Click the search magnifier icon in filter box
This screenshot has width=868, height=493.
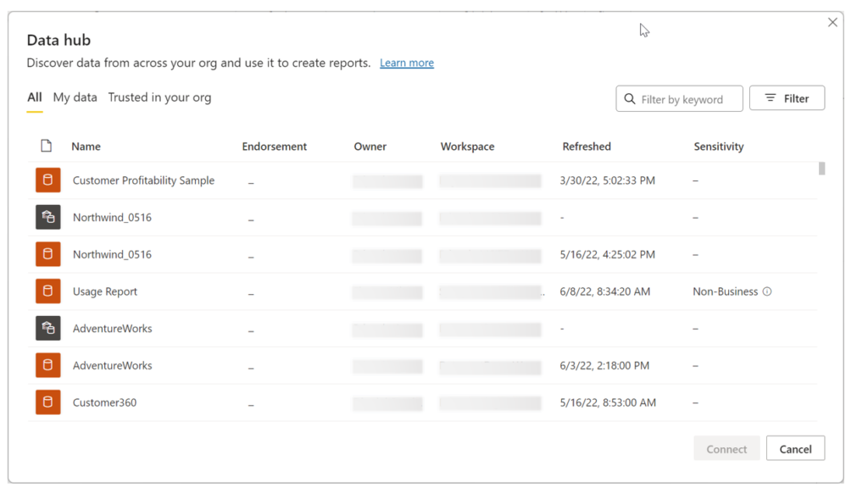click(x=630, y=99)
